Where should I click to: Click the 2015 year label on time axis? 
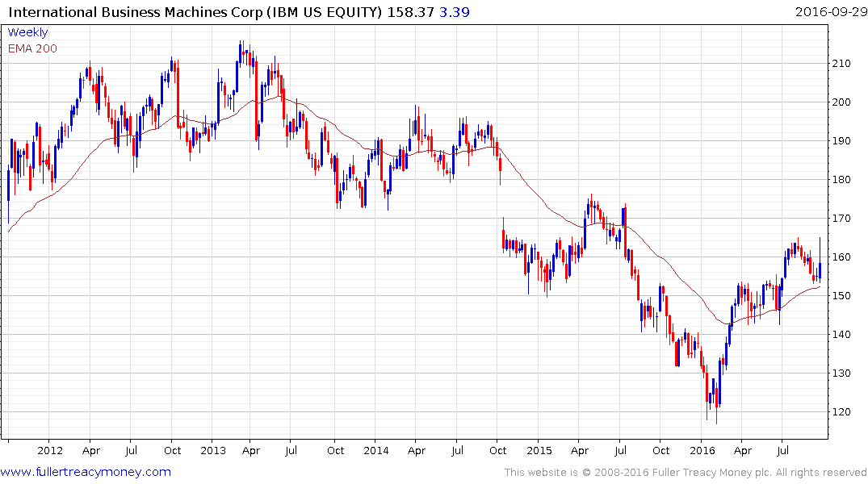tap(539, 450)
